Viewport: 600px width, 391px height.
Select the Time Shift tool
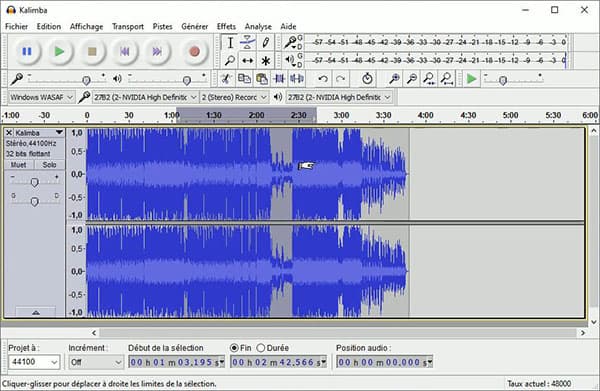(248, 60)
